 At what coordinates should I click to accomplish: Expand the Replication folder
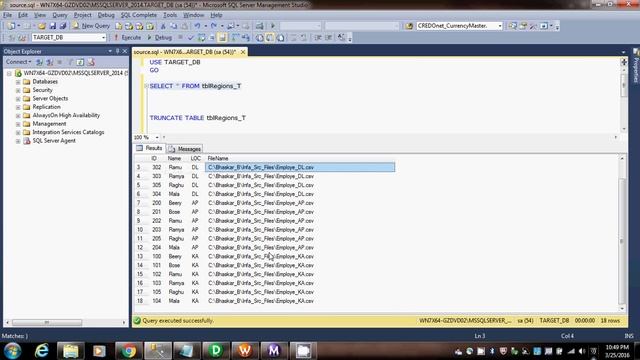coord(18,107)
